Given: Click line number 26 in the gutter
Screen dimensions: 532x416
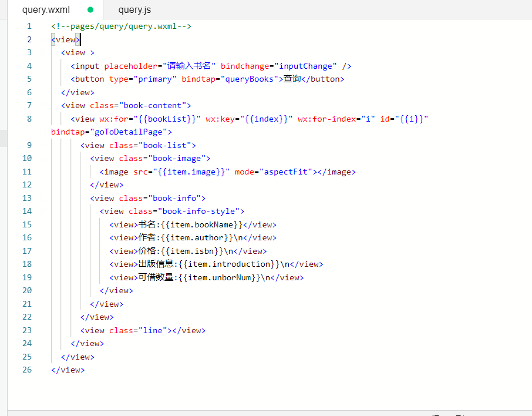Looking at the screenshot, I should 27,370.
